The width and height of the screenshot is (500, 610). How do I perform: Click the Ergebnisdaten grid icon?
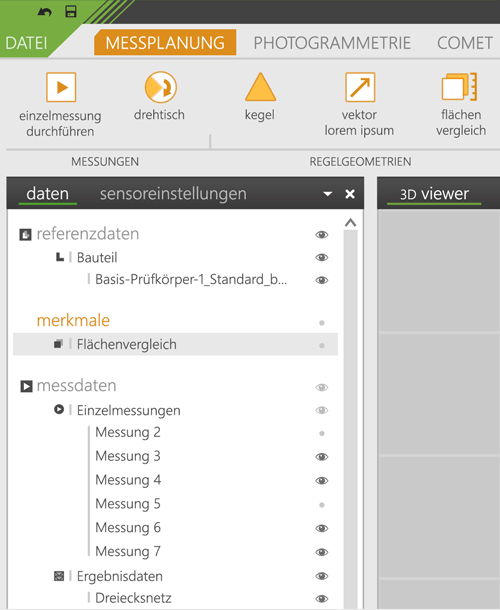(59, 576)
